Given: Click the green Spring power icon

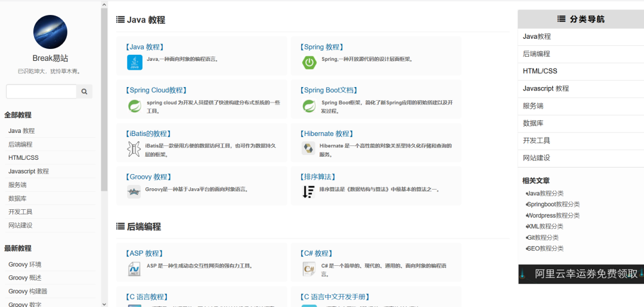Looking at the screenshot, I should coord(309,63).
